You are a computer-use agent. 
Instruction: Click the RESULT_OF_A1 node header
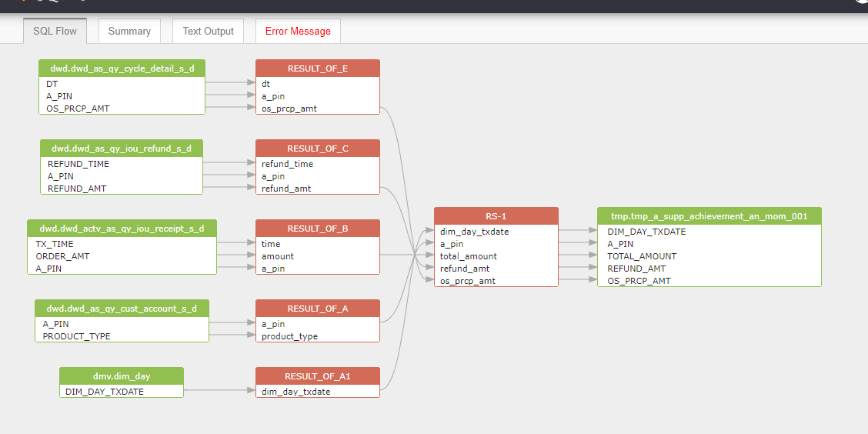(318, 376)
